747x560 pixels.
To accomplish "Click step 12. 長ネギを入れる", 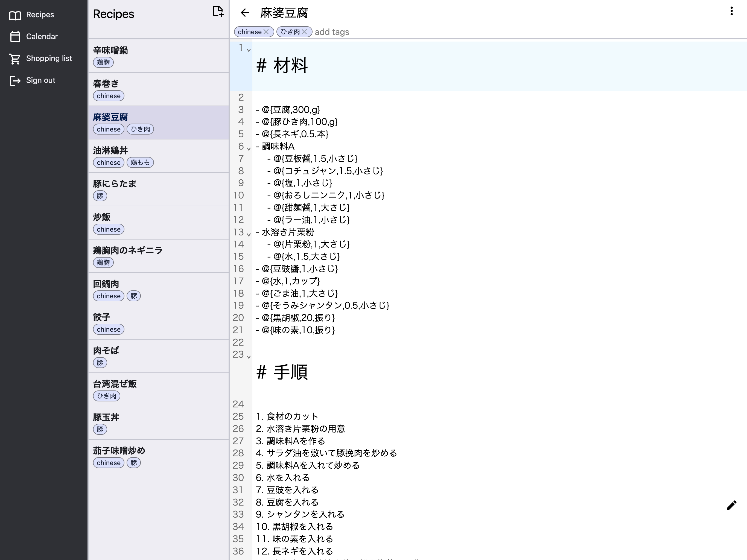I will (x=294, y=551).
